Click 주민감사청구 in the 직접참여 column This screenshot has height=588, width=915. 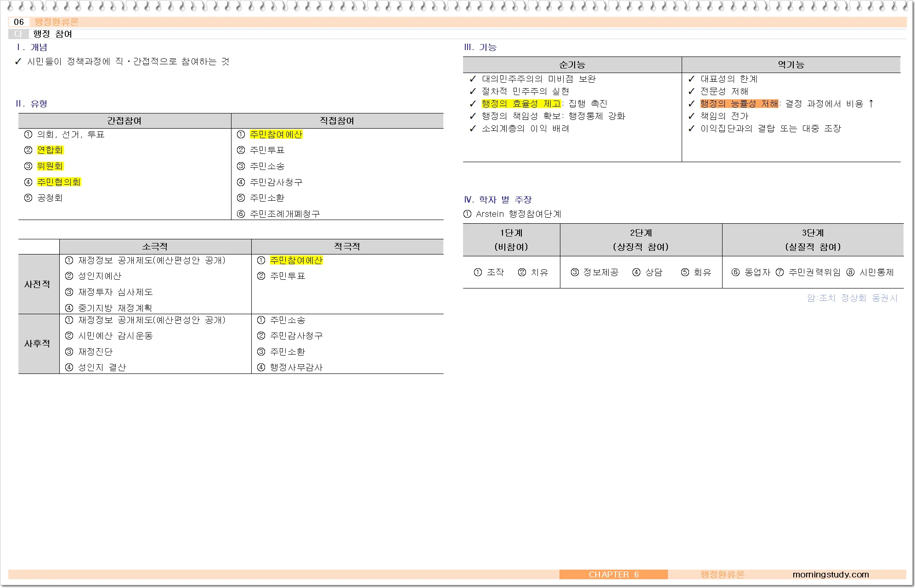click(x=276, y=182)
